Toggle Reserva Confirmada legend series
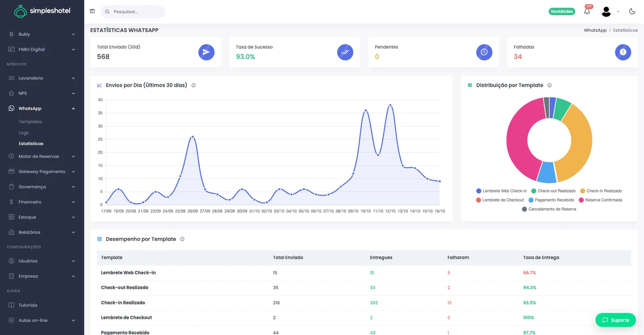The height and width of the screenshot is (335, 644). point(601,200)
